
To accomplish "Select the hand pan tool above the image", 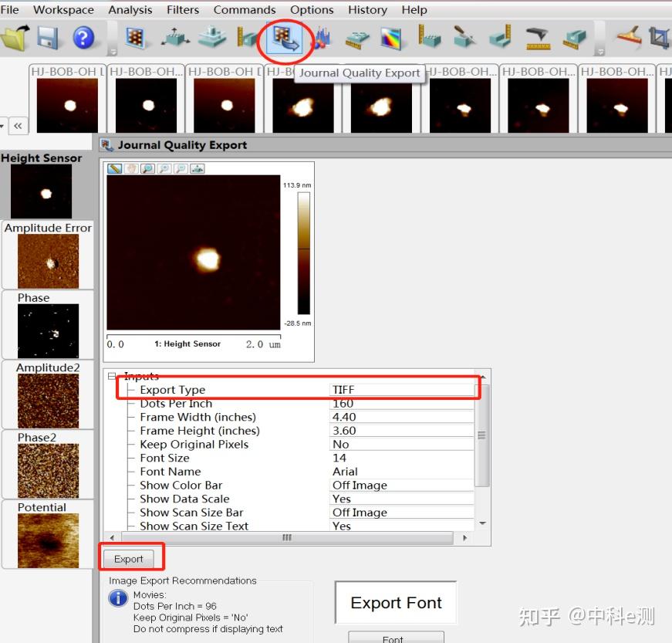I will (x=131, y=168).
